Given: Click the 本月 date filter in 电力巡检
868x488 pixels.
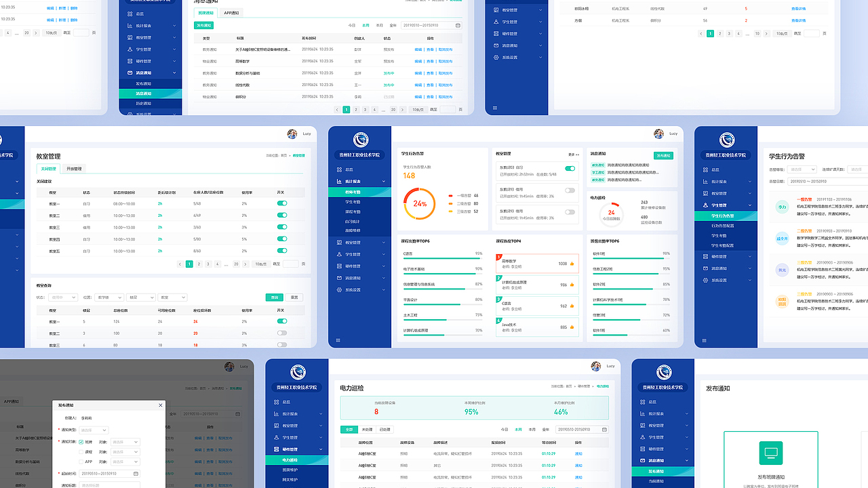Looking at the screenshot, I should 532,429.
